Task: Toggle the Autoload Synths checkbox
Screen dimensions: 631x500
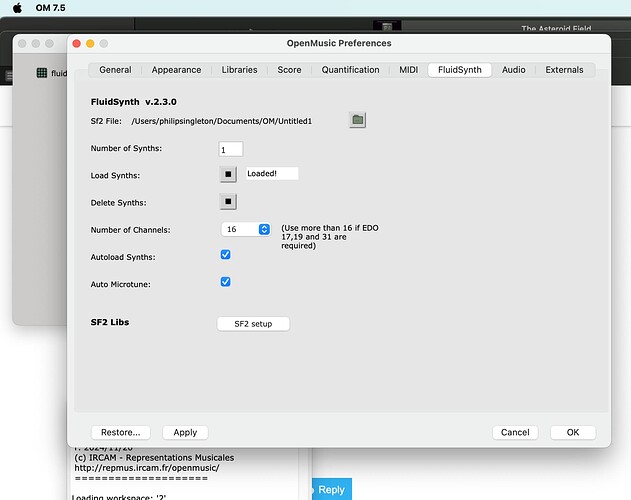Action: [225, 254]
